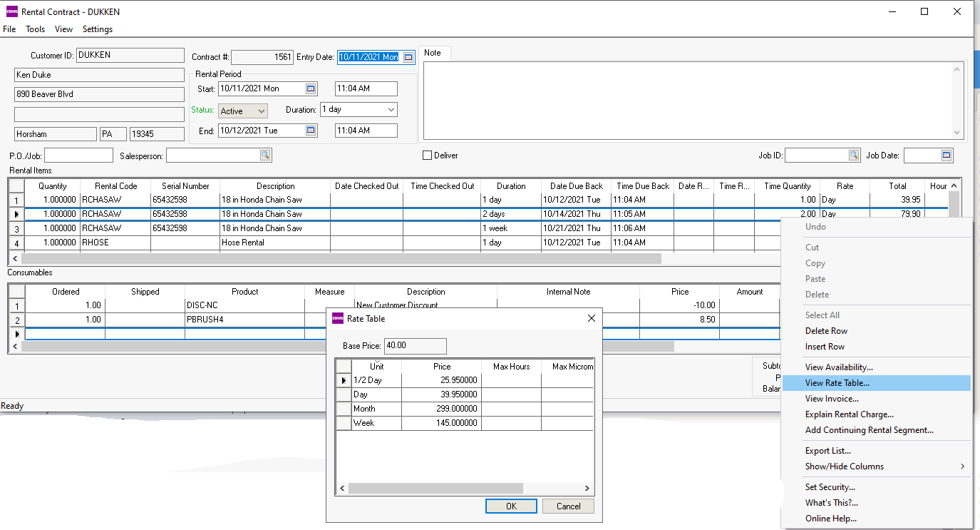Select the Week row in Rate Table
This screenshot has width=980, height=530.
click(x=363, y=423)
